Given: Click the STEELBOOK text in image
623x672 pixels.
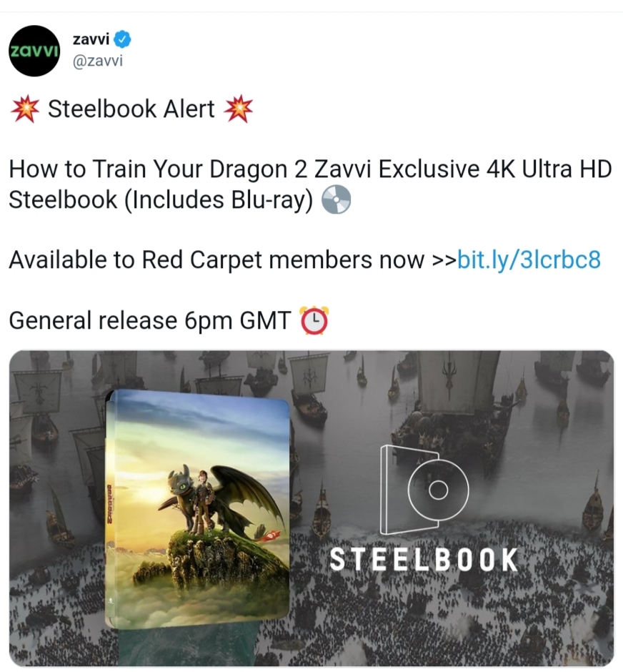Looking at the screenshot, I should [x=424, y=559].
